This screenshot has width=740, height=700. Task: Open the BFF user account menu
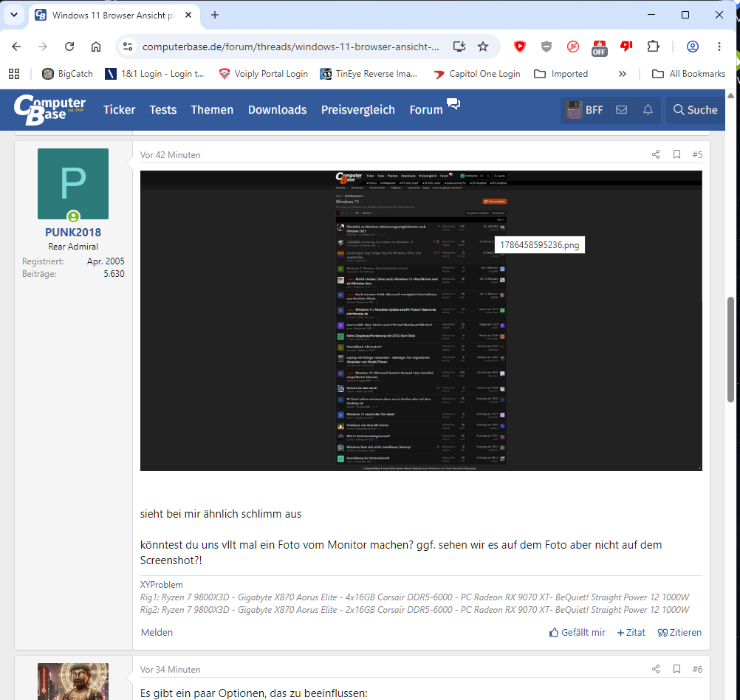click(585, 110)
